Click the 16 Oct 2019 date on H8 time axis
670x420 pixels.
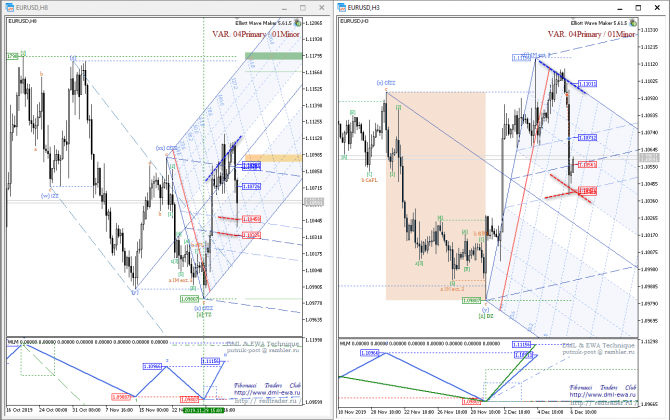click(20, 410)
